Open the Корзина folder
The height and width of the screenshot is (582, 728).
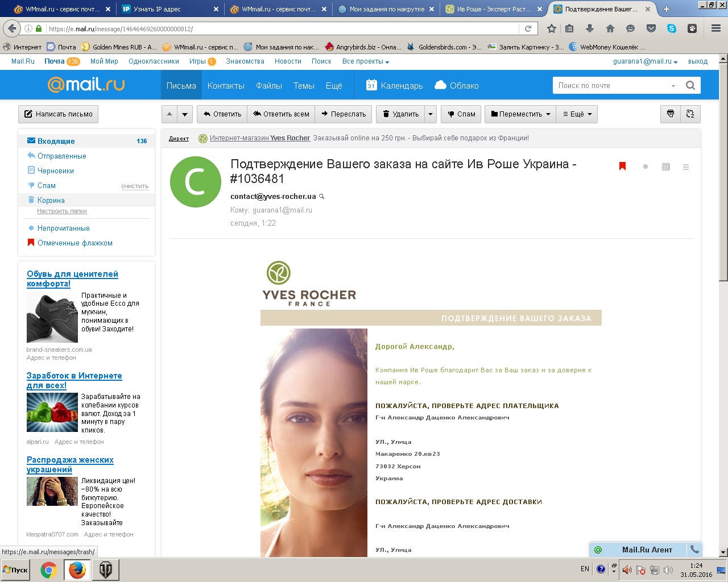[51, 200]
